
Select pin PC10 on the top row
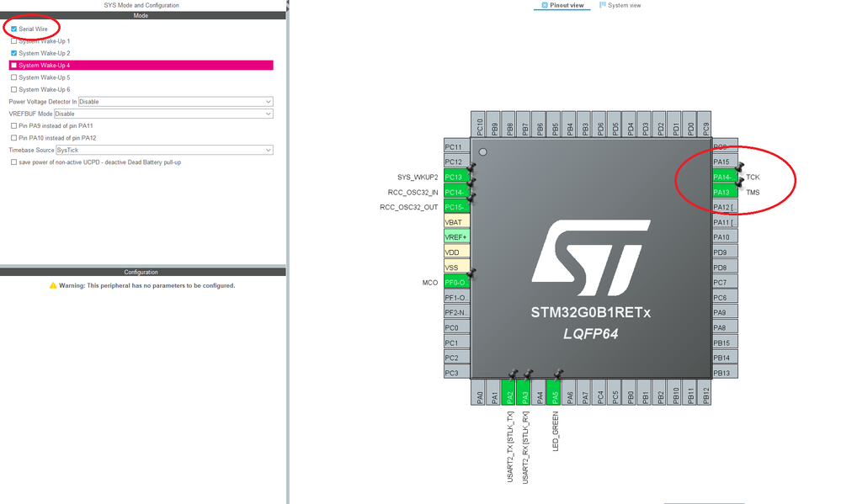(x=478, y=125)
